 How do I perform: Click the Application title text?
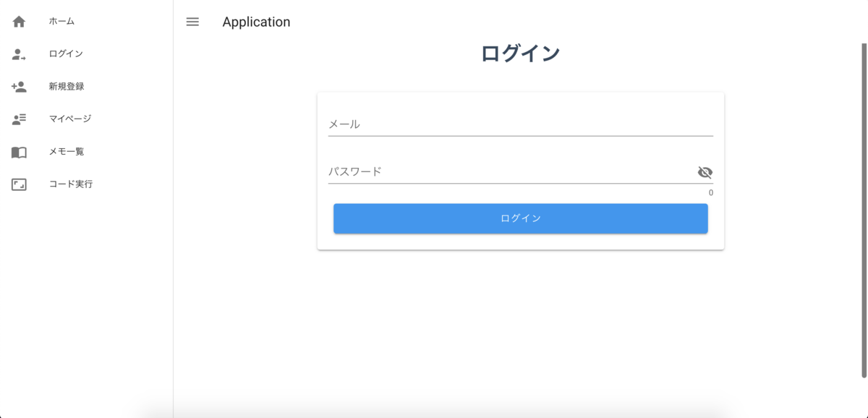point(256,22)
